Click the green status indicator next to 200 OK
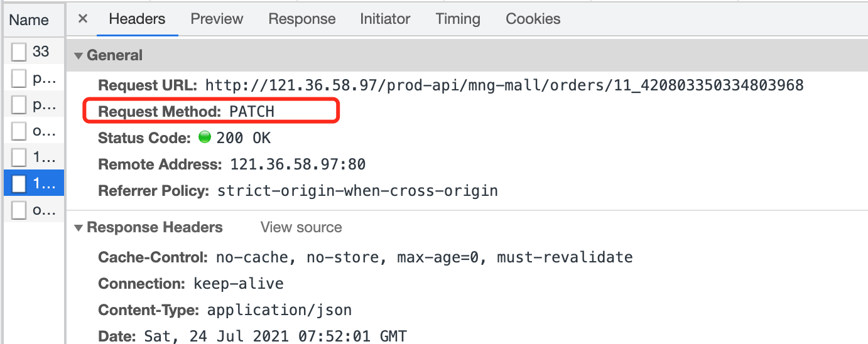 204,137
